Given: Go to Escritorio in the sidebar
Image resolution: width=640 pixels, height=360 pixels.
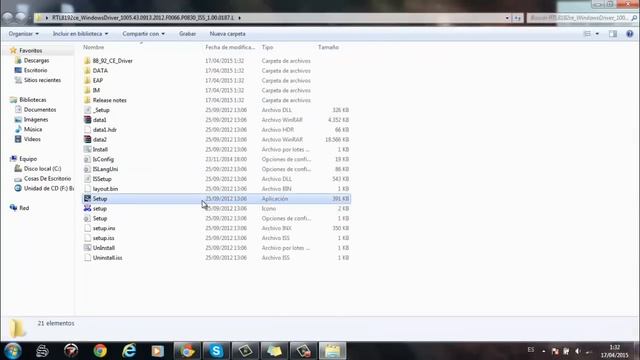Looking at the screenshot, I should pyautogui.click(x=36, y=70).
